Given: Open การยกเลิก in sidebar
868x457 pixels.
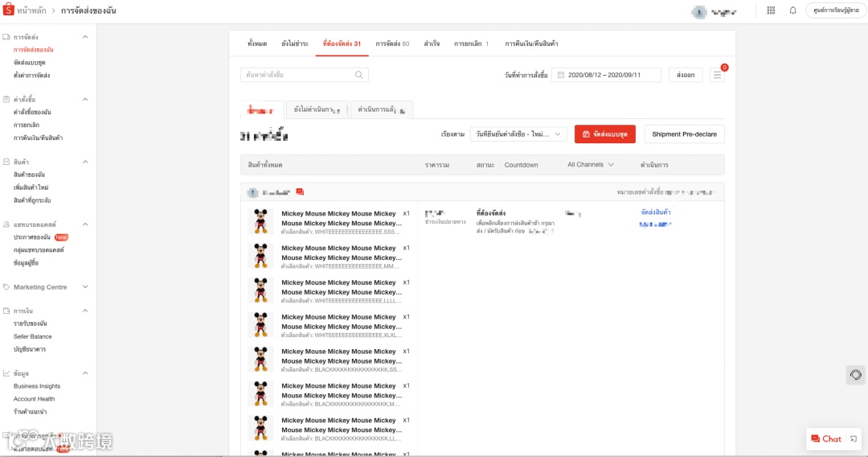Looking at the screenshot, I should tap(26, 126).
